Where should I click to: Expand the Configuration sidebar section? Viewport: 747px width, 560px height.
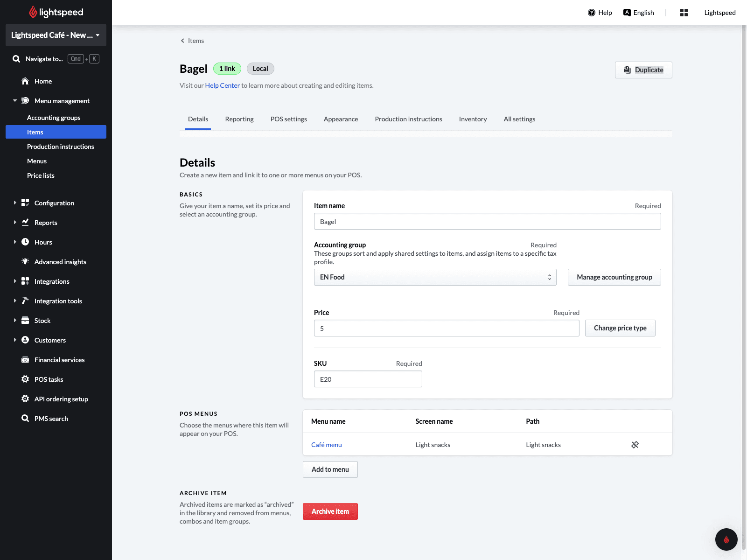[15, 203]
